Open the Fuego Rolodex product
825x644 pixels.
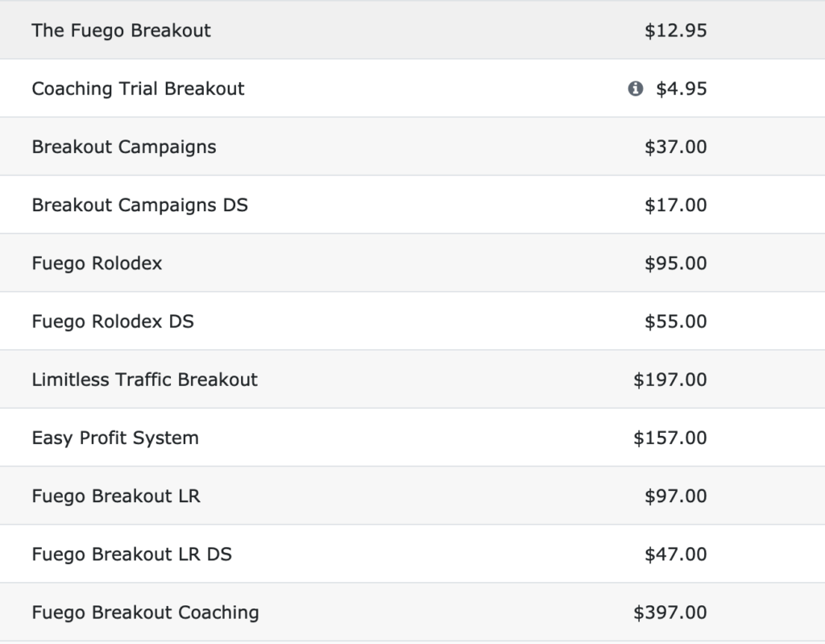(x=97, y=264)
